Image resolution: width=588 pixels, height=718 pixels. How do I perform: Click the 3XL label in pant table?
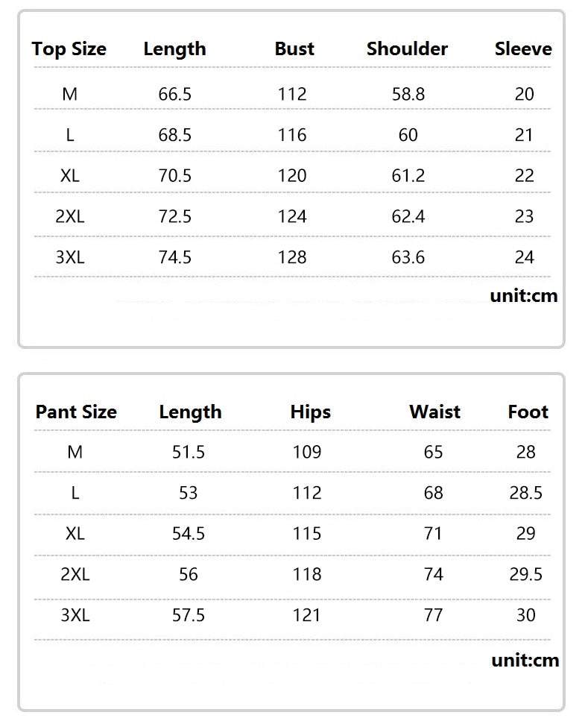75,615
